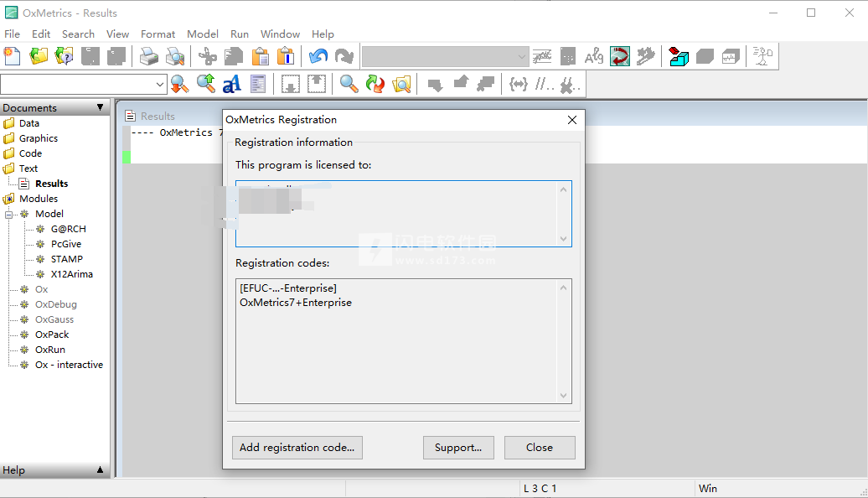The height and width of the screenshot is (498, 868).
Task: Open the Window menu
Action: [280, 34]
